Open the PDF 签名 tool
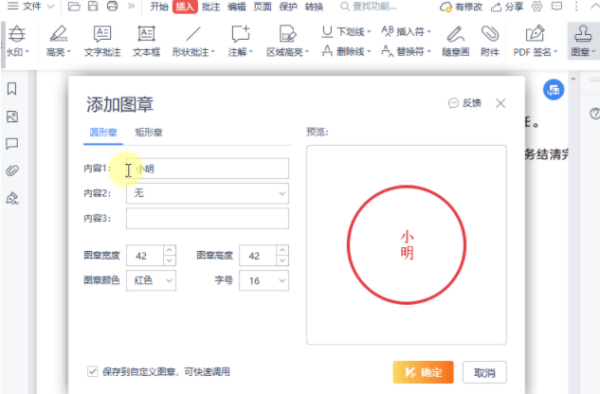This screenshot has height=394, width=600. click(x=535, y=41)
